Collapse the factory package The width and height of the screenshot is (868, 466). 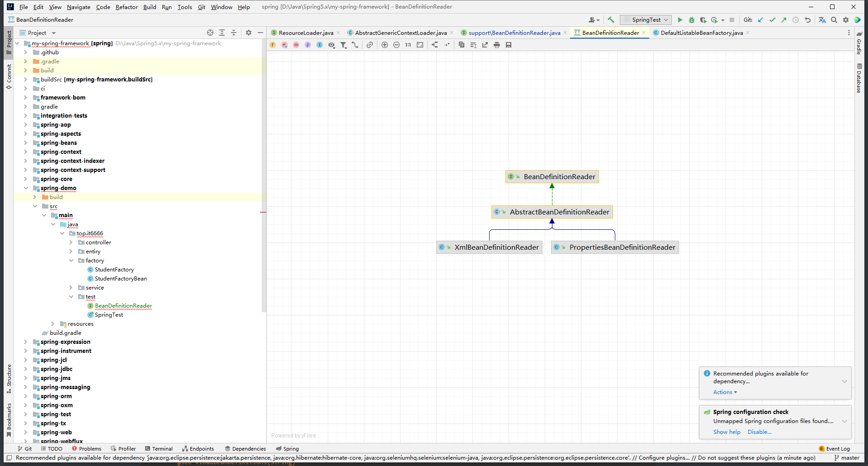click(71, 261)
